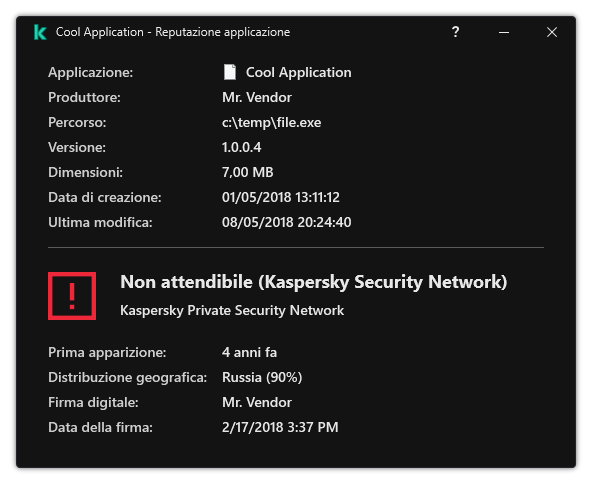Click the red untrusted warning icon
Viewport: 592px width, 484px height.
coord(72,296)
